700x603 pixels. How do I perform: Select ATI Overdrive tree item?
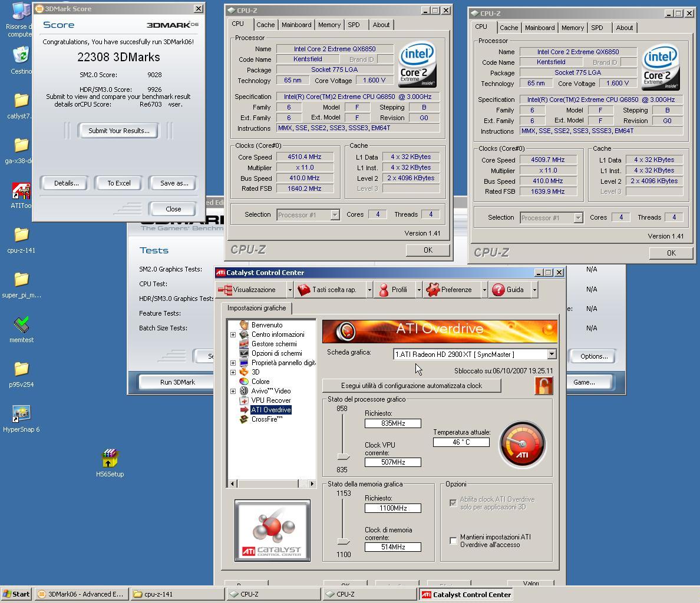point(270,410)
